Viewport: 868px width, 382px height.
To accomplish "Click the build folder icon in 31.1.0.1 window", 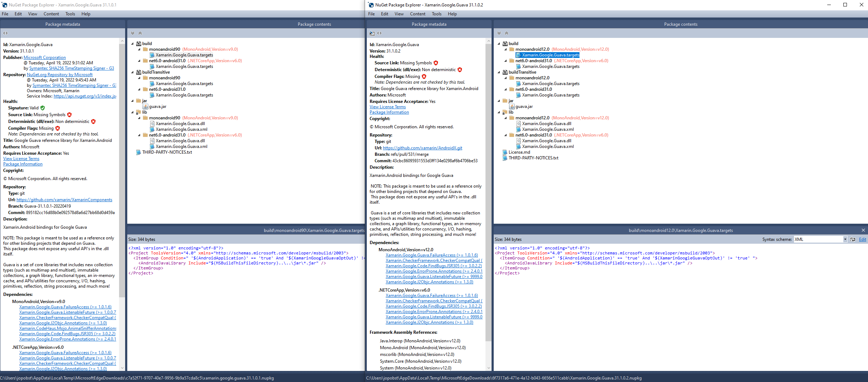I will click(x=139, y=44).
